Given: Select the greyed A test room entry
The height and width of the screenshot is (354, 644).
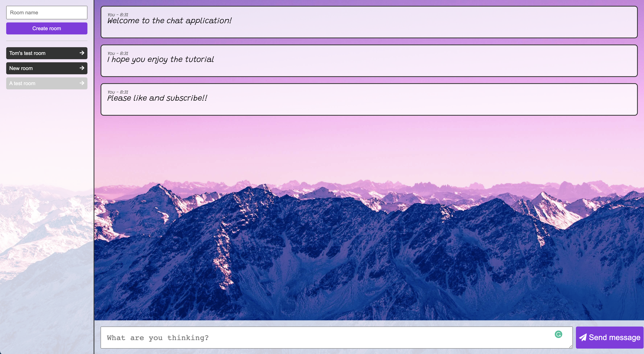Looking at the screenshot, I should tap(38, 83).
